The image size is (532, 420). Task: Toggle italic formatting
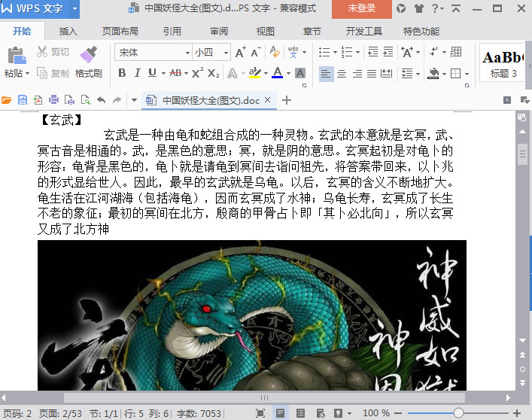tap(137, 73)
